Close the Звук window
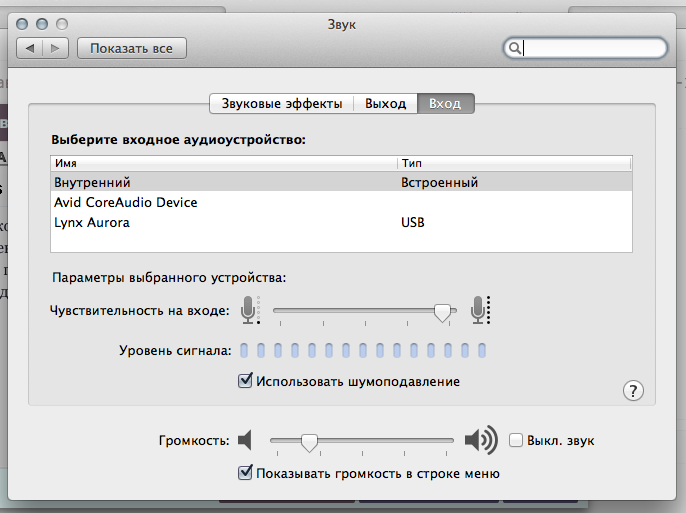Viewport: 686px width, 513px height. point(22,24)
